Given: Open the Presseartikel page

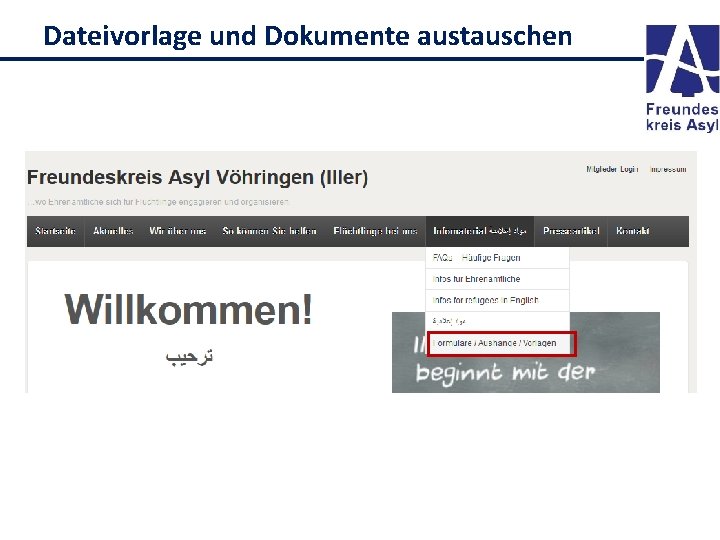Looking at the screenshot, I should click(x=571, y=231).
